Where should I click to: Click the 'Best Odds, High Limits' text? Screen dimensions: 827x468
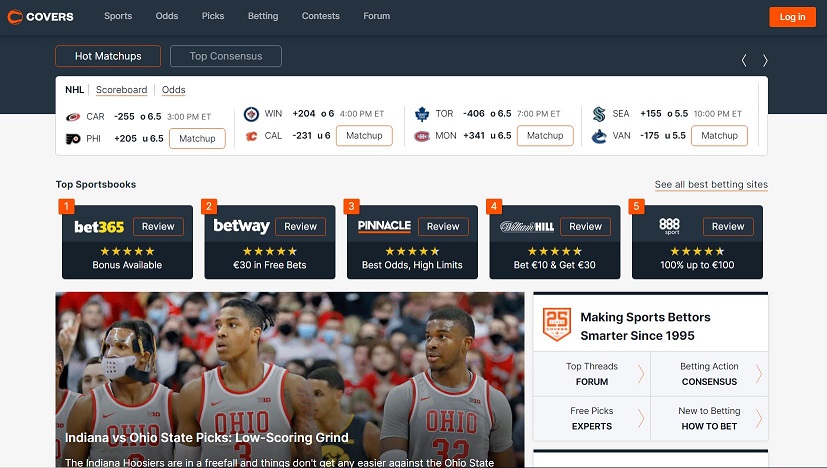pyautogui.click(x=412, y=265)
